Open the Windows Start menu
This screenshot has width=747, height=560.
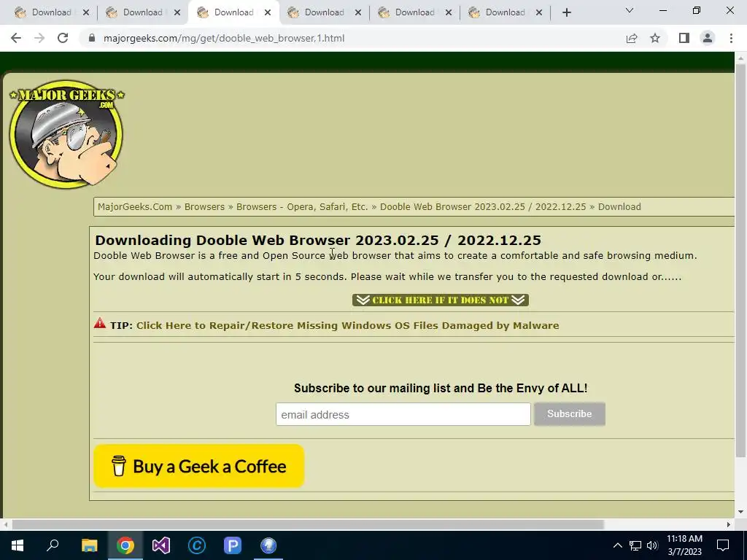pos(18,545)
